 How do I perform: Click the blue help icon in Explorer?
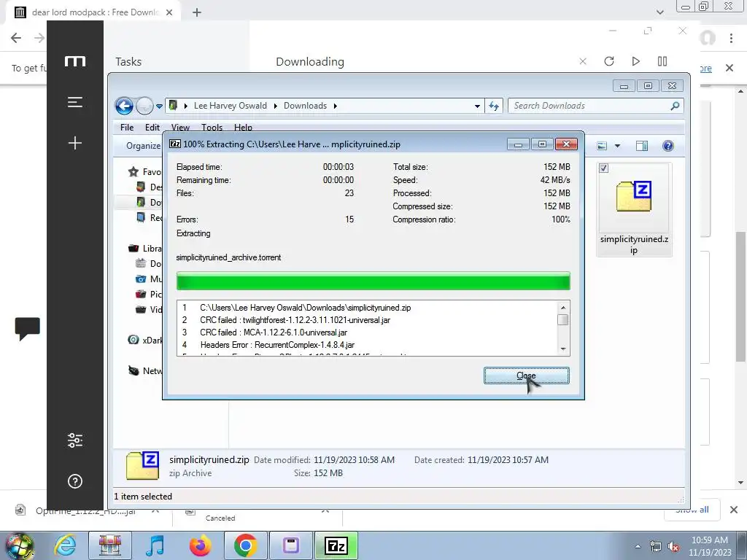(x=668, y=146)
